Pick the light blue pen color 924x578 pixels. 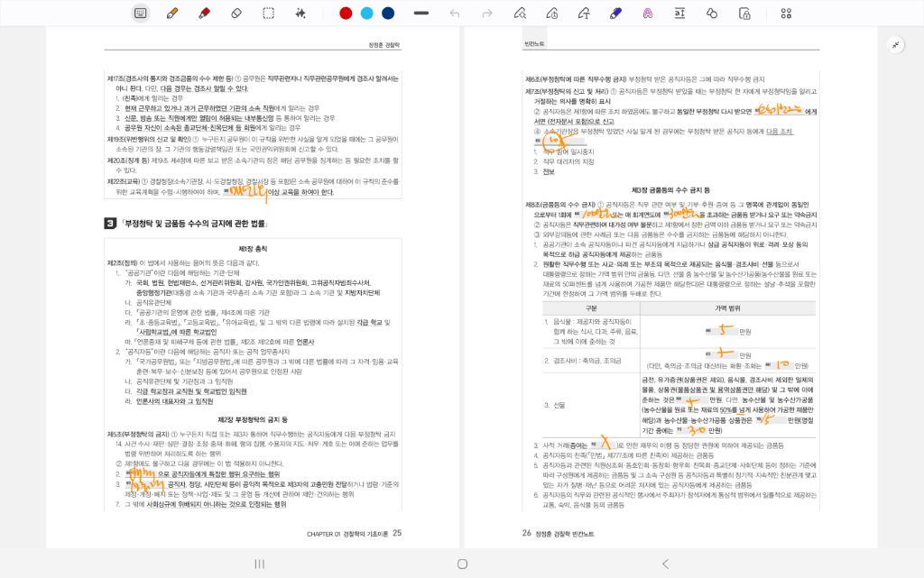(x=366, y=14)
